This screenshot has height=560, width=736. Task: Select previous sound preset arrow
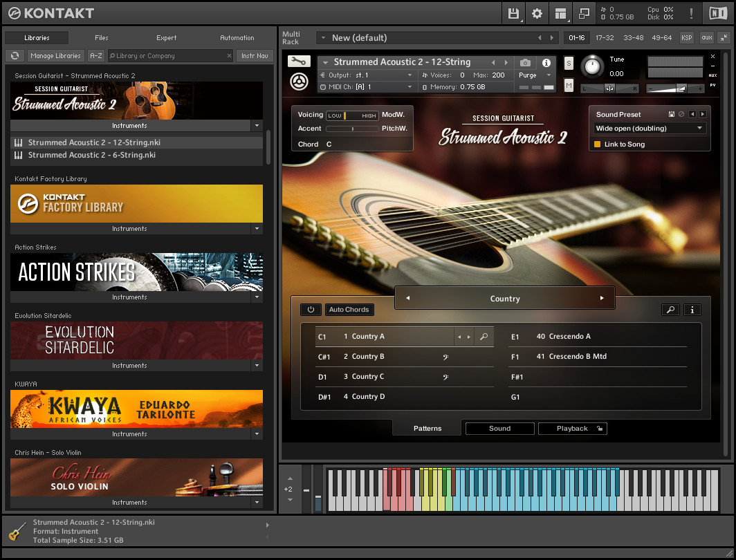click(x=692, y=114)
